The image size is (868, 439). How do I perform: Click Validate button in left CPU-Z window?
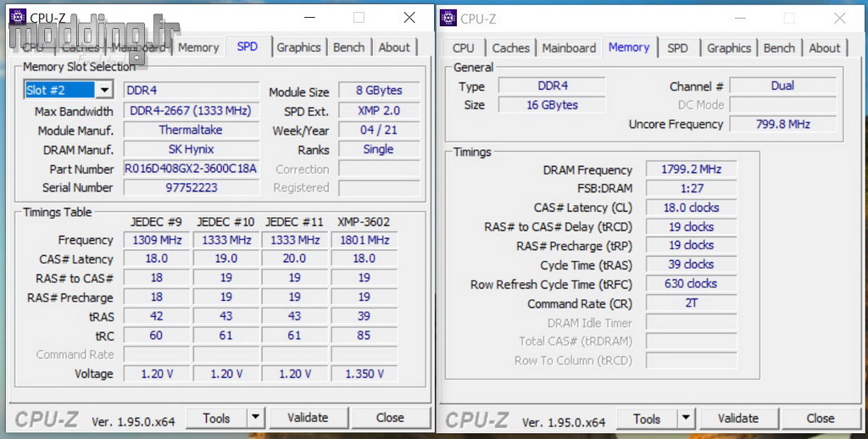(x=308, y=418)
